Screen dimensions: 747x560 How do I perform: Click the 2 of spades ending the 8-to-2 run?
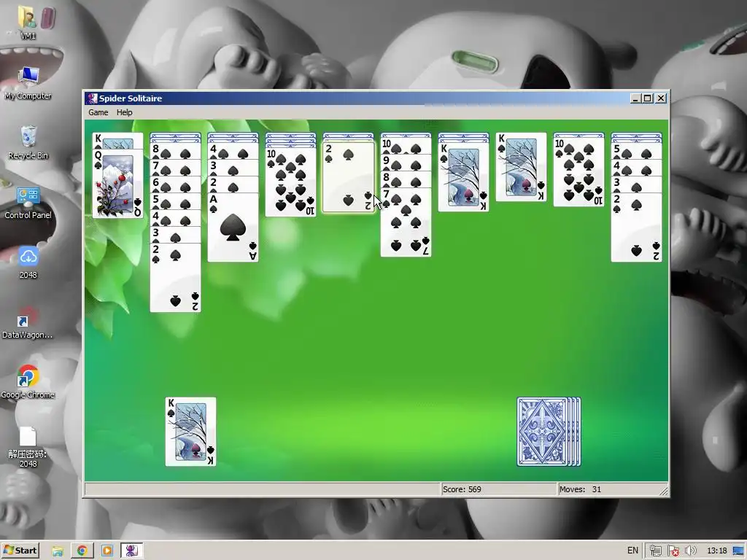click(175, 278)
